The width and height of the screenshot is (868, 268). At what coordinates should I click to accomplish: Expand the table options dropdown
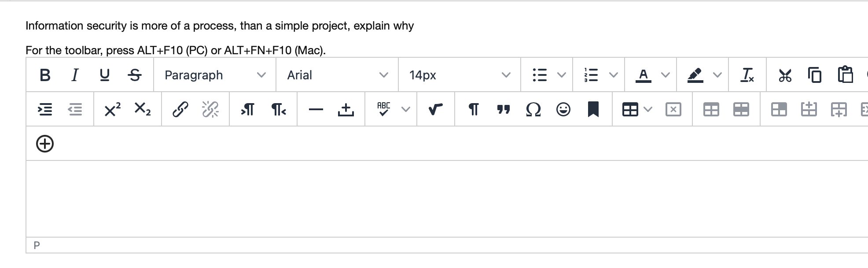point(648,109)
